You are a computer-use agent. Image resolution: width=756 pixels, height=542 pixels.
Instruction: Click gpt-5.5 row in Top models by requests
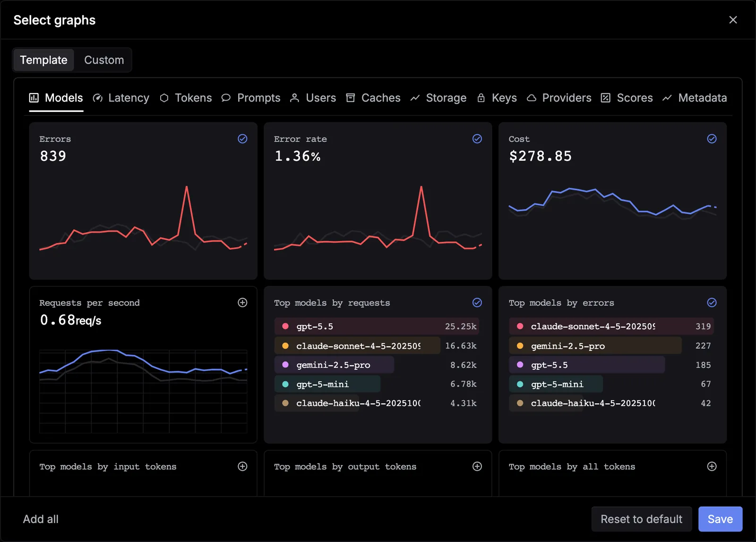point(376,327)
